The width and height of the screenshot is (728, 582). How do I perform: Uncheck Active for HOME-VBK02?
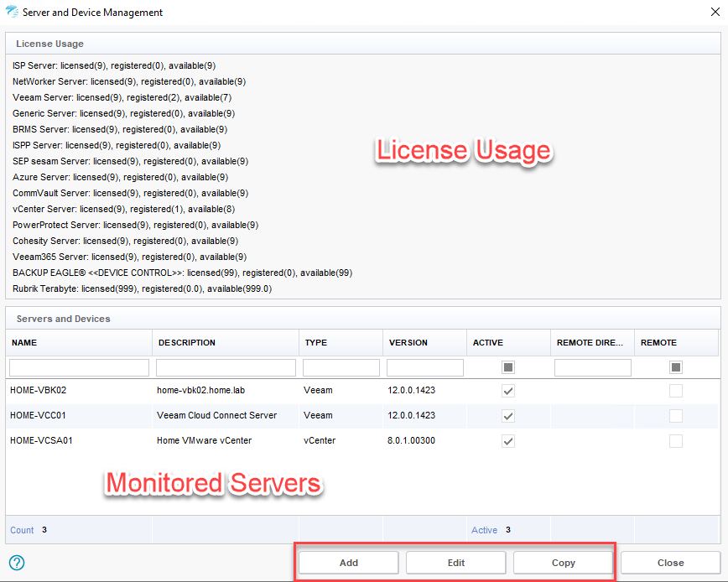pyautogui.click(x=508, y=391)
